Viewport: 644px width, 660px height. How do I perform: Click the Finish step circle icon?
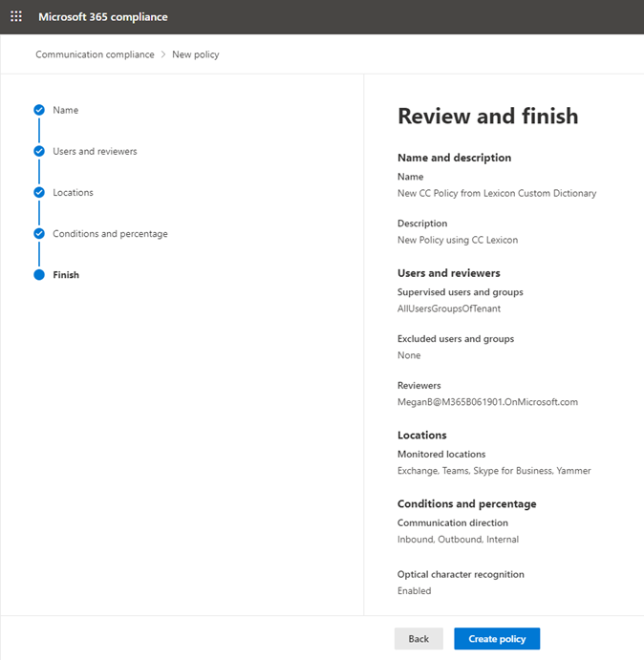39,275
